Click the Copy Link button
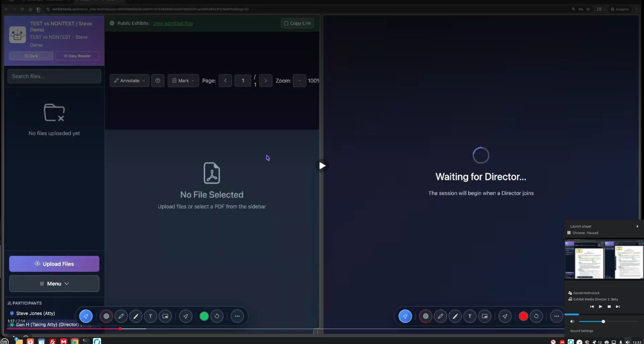644x344 pixels. 298,23
